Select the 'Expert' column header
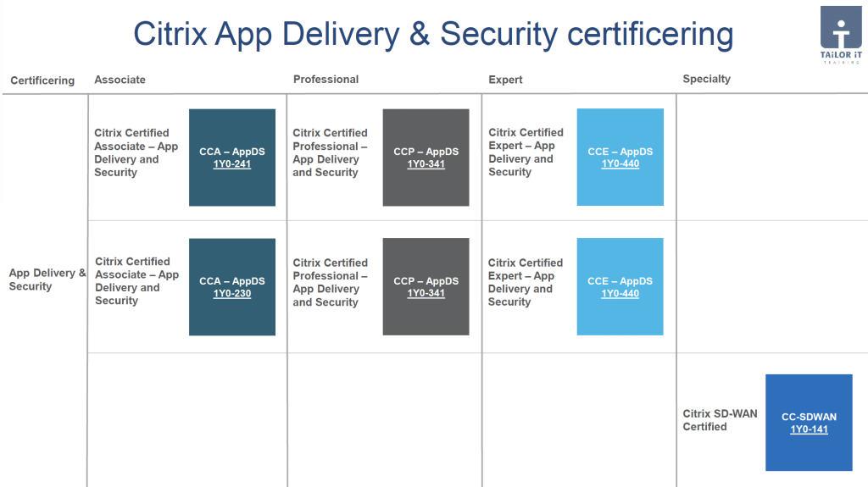Screen dimensions: 868x487 point(505,80)
